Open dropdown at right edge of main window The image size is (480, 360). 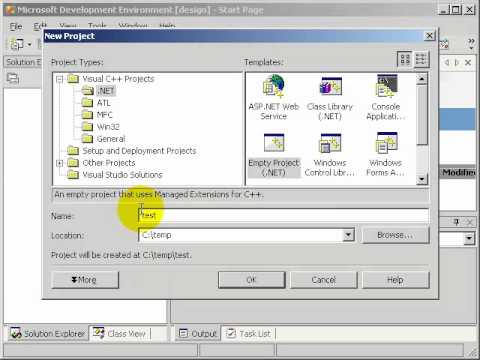[x=469, y=238]
